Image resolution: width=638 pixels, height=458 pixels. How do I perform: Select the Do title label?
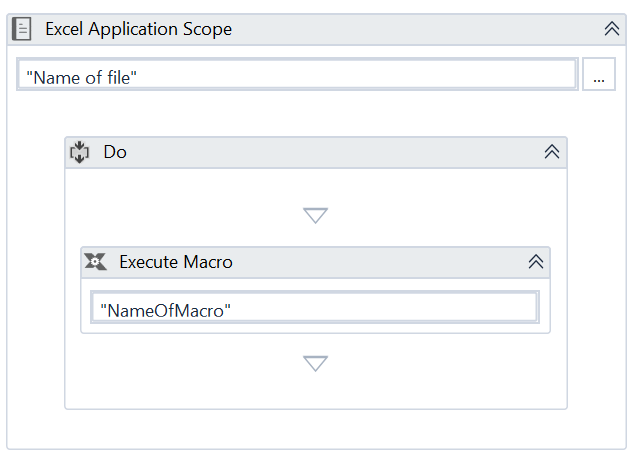tap(115, 152)
